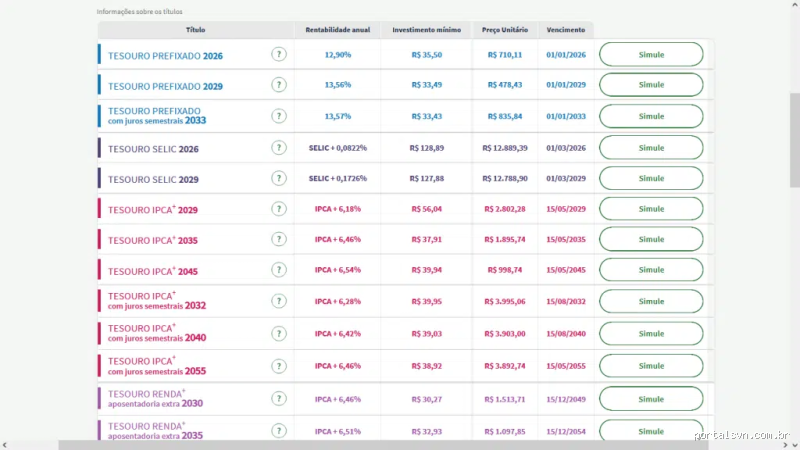Click the Título column header
Image resolution: width=800 pixels, height=450 pixels.
(x=195, y=30)
